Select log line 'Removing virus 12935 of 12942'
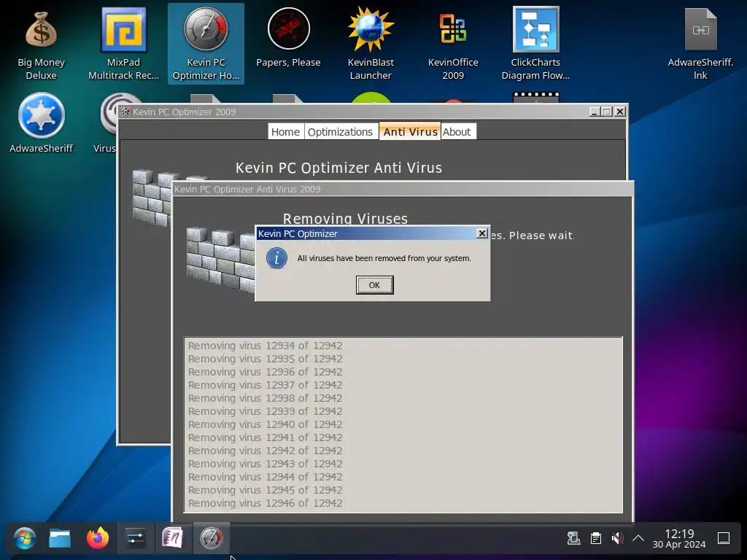This screenshot has width=747, height=560. [x=266, y=359]
